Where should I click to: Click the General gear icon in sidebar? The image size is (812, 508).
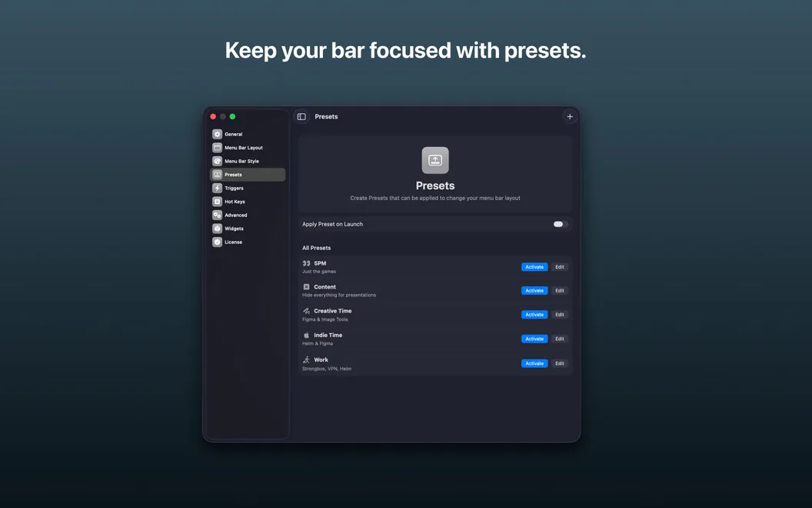tap(218, 134)
